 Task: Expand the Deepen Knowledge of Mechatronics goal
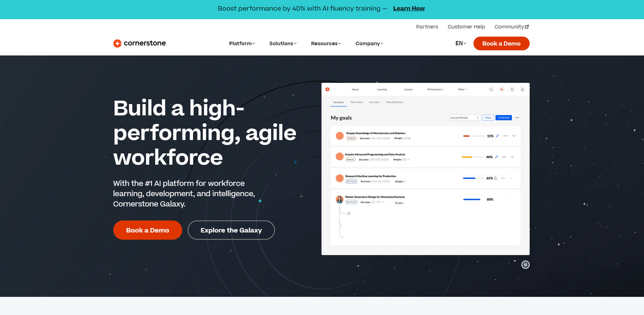click(514, 136)
